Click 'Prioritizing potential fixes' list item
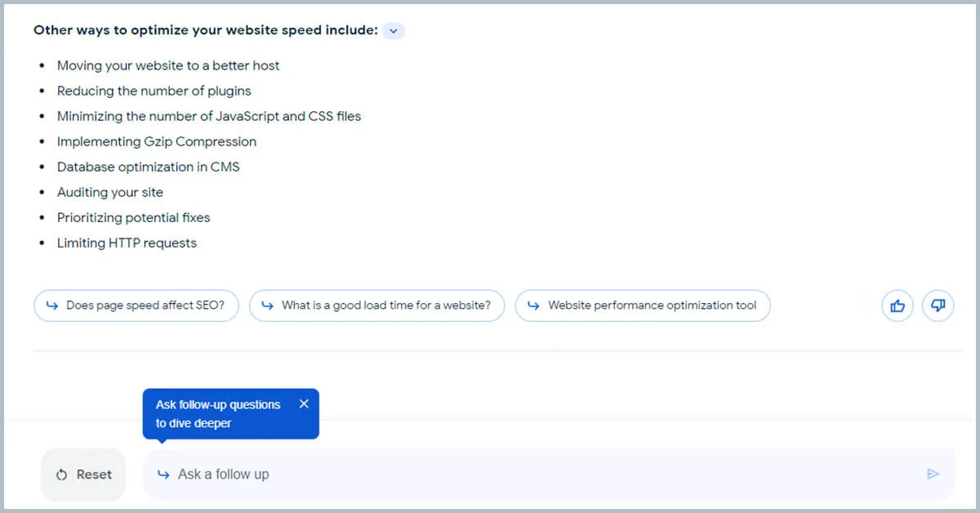 133,217
